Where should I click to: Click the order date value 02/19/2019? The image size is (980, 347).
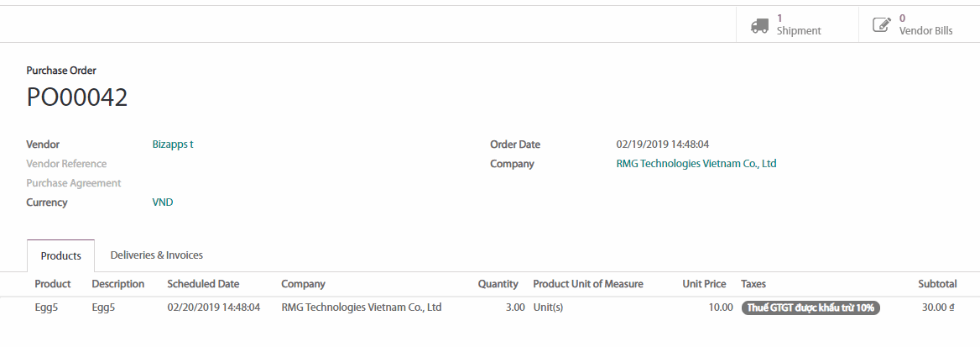pos(662,145)
